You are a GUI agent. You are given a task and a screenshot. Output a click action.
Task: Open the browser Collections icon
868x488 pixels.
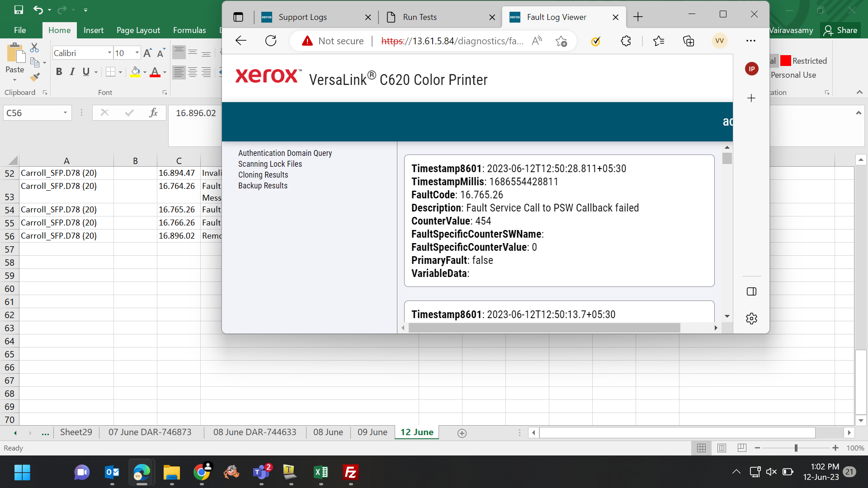(x=689, y=41)
